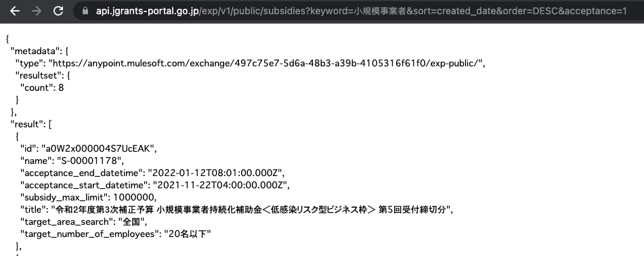Screen dimensions: 644x256
Task: Click the padlock site security icon
Action: (x=85, y=11)
